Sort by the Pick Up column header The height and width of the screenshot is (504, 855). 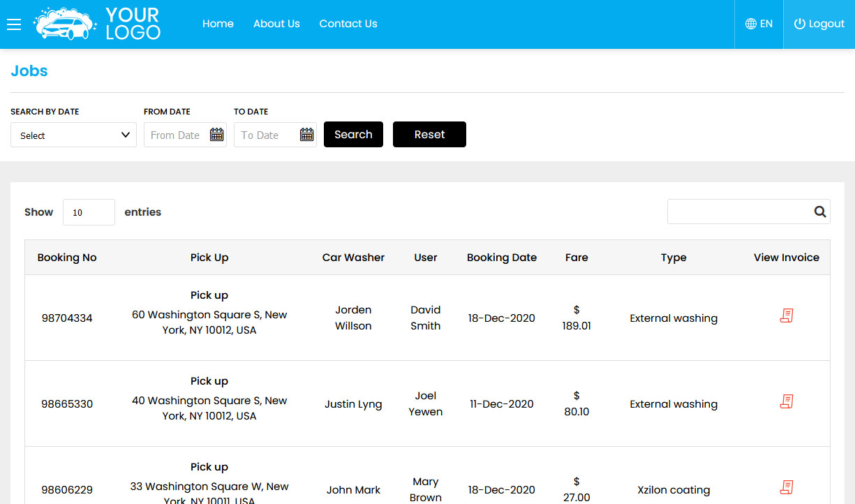coord(209,258)
